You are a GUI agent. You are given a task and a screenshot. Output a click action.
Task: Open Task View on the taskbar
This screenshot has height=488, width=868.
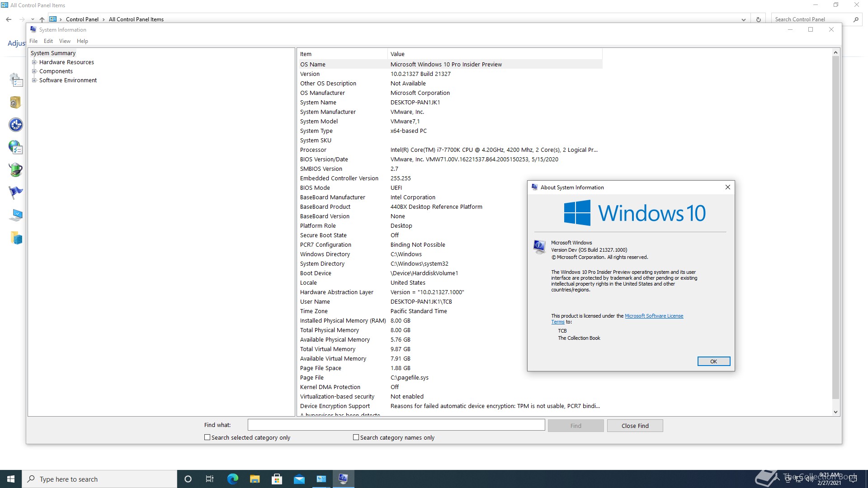pyautogui.click(x=210, y=479)
